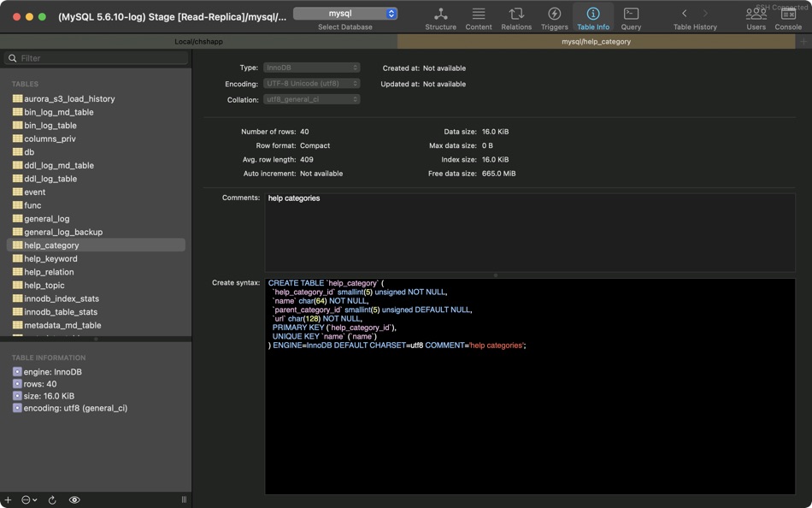
Task: Go forward in table history
Action: pos(705,14)
